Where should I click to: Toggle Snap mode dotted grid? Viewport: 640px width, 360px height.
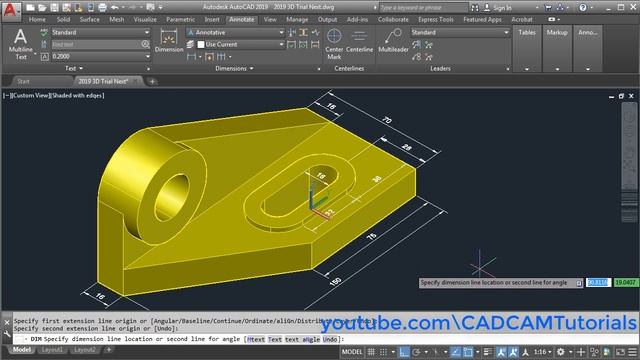tap(384, 352)
